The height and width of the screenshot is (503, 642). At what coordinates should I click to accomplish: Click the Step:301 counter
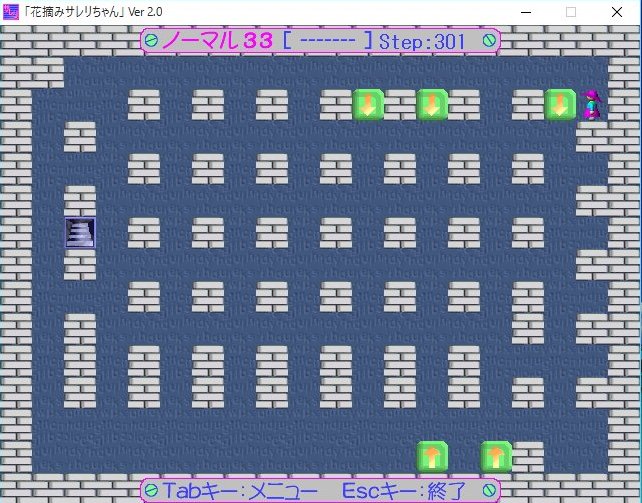pyautogui.click(x=423, y=41)
